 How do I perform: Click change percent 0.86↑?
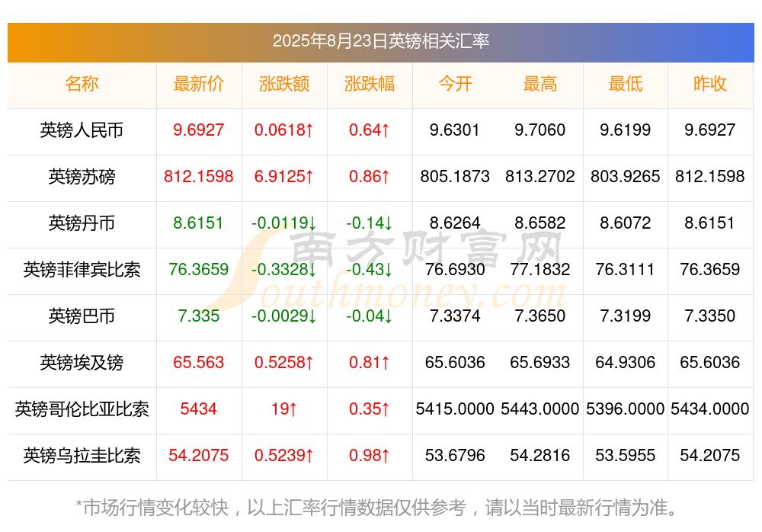370,177
